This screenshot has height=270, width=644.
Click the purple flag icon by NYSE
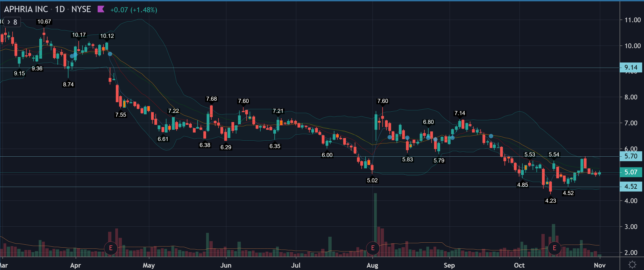click(x=101, y=9)
